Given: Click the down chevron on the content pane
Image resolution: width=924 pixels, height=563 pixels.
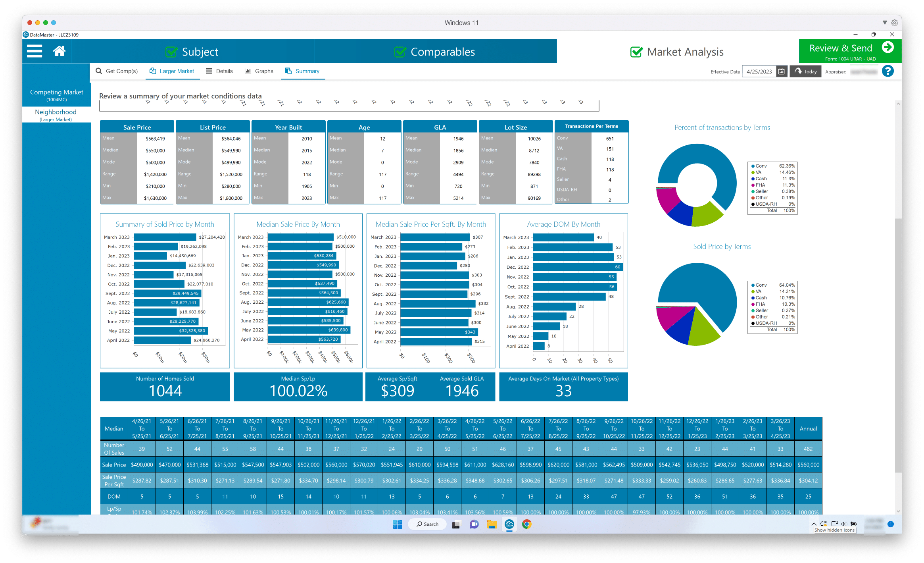Looking at the screenshot, I should [898, 511].
